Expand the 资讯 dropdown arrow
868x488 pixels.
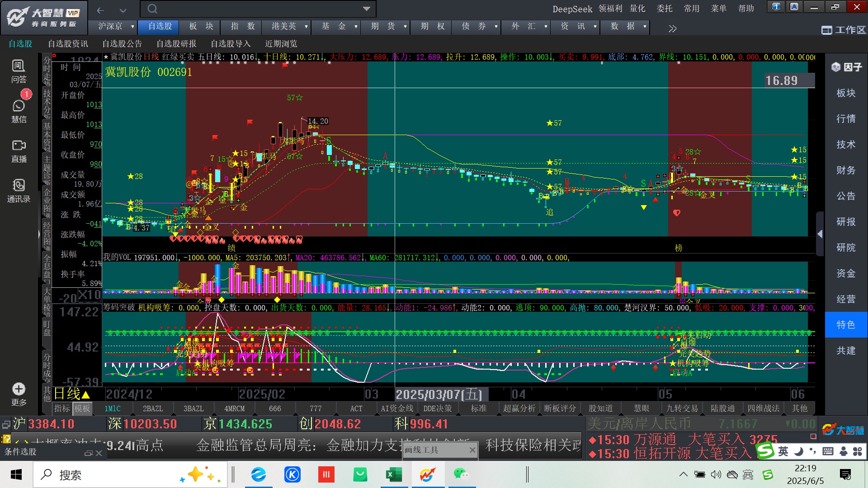pos(595,27)
